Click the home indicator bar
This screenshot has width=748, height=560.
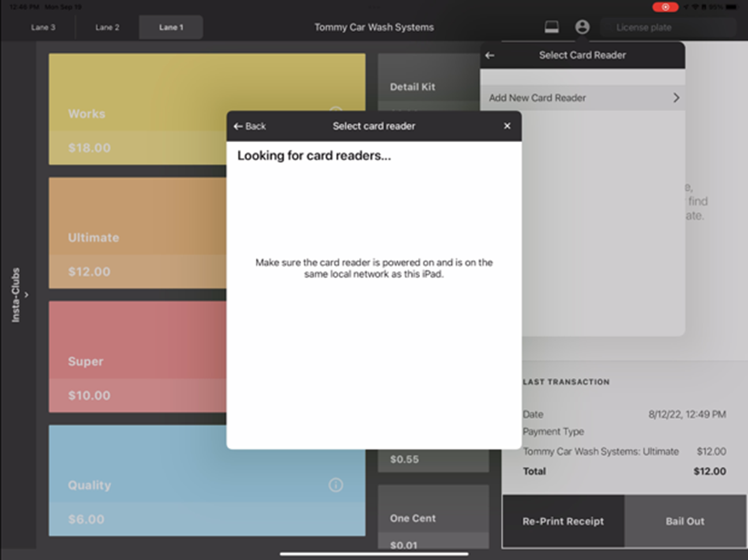point(374,554)
